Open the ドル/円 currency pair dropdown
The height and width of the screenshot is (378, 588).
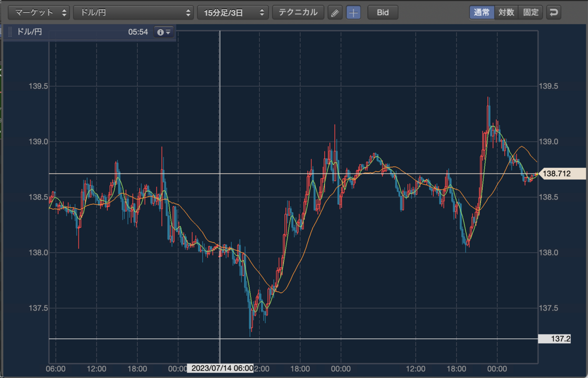pos(134,13)
